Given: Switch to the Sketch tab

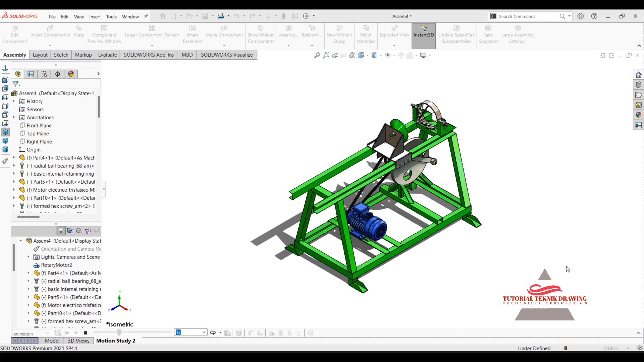Looking at the screenshot, I should point(61,55).
